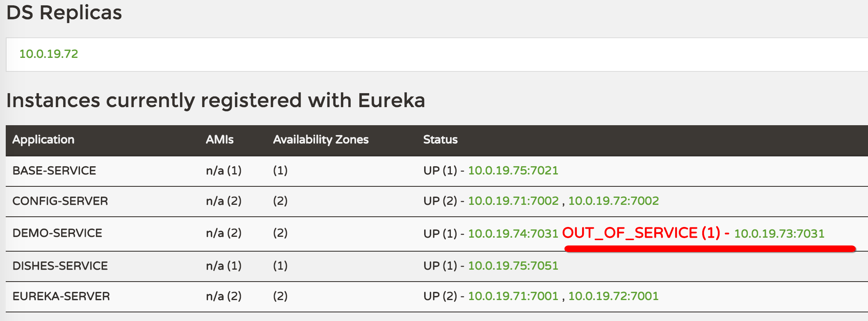Open out-of-service instance 10.0.19.73:7031
Viewport: 868px width, 321px height.
point(779,234)
